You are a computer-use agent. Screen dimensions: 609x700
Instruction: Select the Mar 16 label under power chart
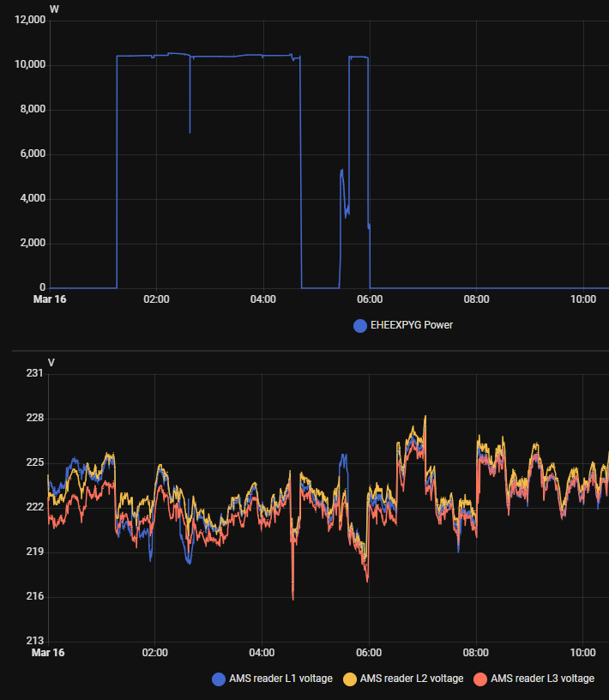pyautogui.click(x=49, y=299)
